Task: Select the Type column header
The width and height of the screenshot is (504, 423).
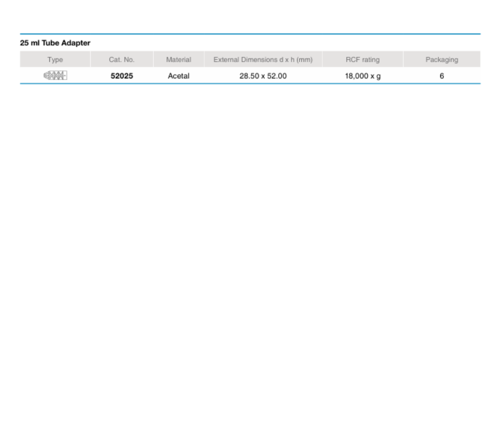Action: 55,60
